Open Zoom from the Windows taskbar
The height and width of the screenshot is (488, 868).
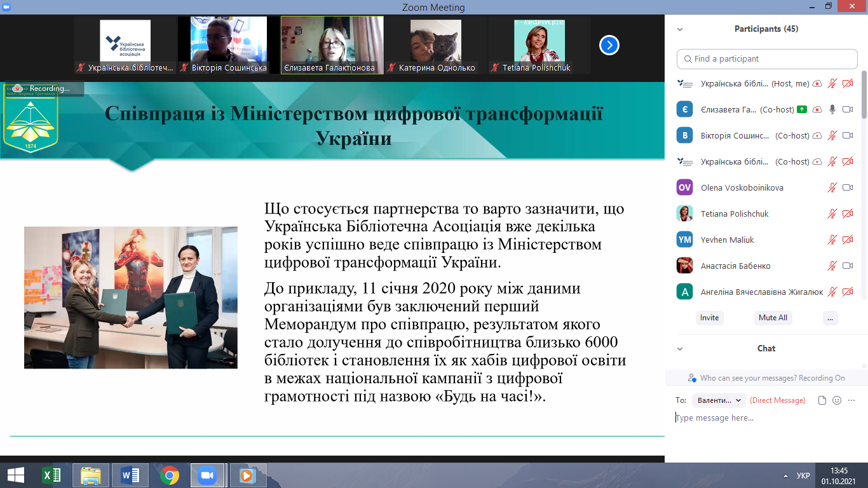[x=206, y=475]
